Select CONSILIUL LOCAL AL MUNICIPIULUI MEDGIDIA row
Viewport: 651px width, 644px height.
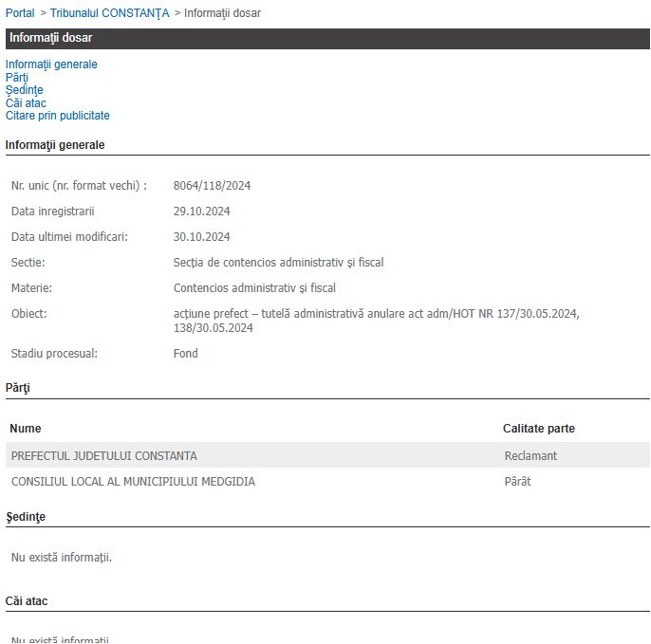point(133,482)
